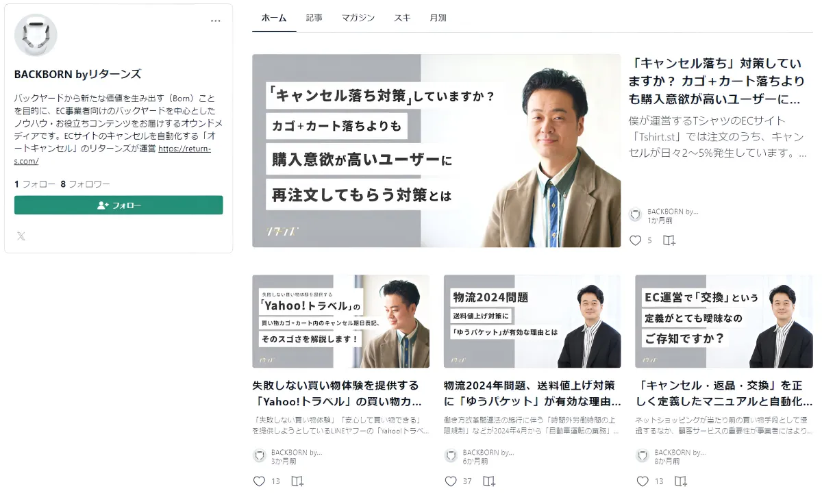The height and width of the screenshot is (504, 822).
Task: Open the three-dot profile options menu
Action: [216, 21]
